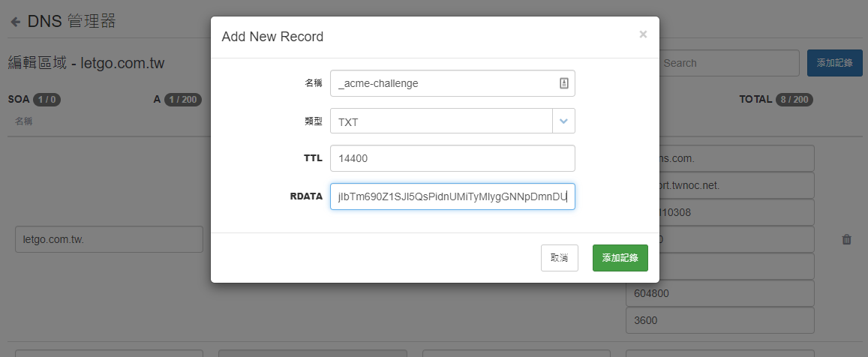The width and height of the screenshot is (868, 357).
Task: Click the letgo.com.tw. name field
Action: (x=109, y=239)
